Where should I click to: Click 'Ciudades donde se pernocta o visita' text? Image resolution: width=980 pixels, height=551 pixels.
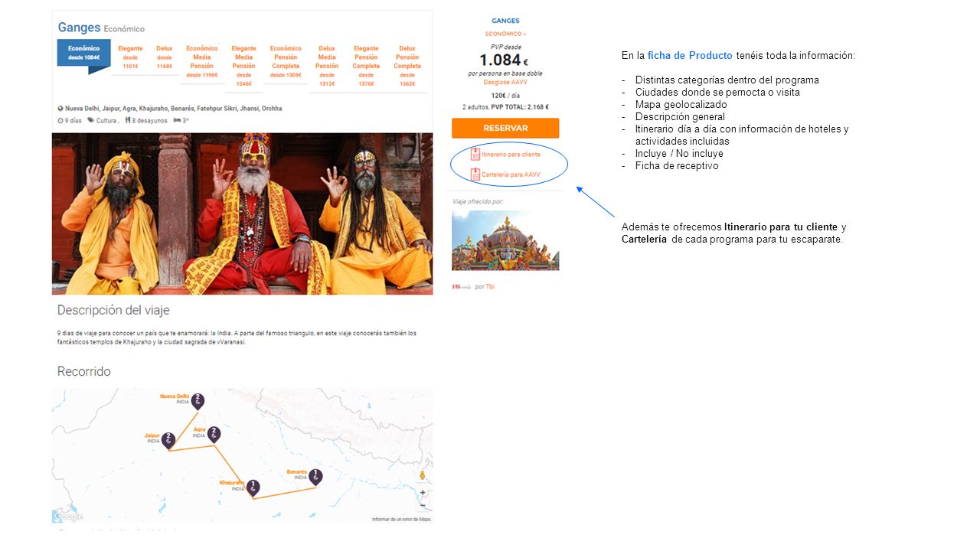(x=717, y=93)
